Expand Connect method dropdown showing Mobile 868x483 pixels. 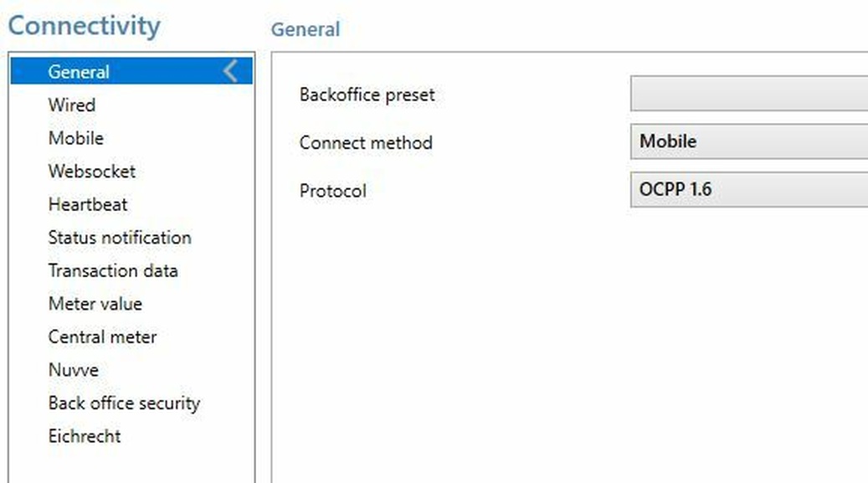748,142
